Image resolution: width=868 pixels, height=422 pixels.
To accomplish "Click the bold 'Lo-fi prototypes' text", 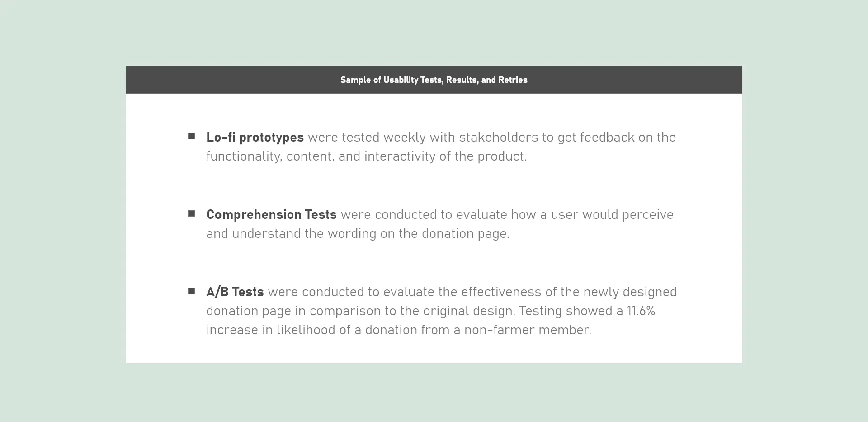I will (255, 137).
